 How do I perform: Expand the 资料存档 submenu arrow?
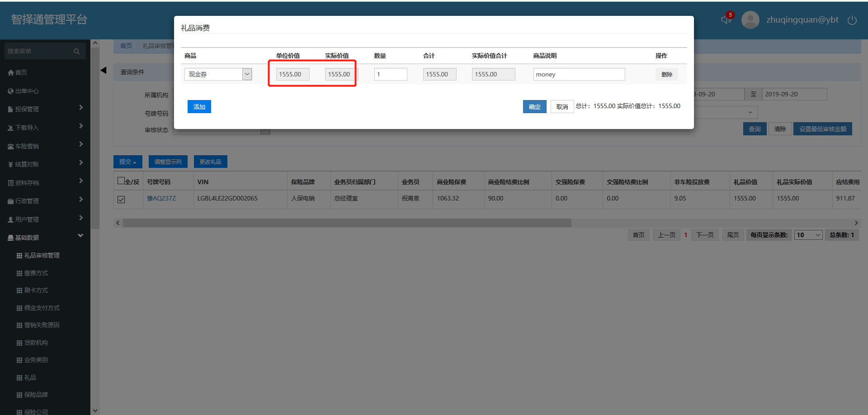coord(81,181)
